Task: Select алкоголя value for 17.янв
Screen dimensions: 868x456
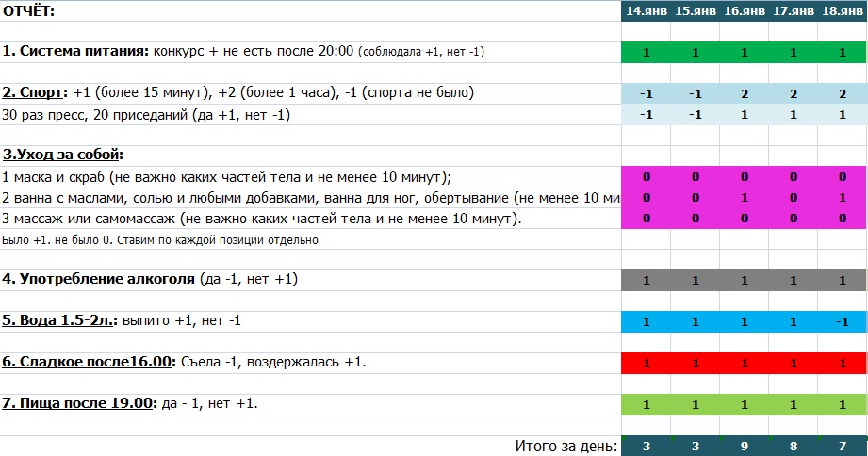Action: tap(794, 280)
